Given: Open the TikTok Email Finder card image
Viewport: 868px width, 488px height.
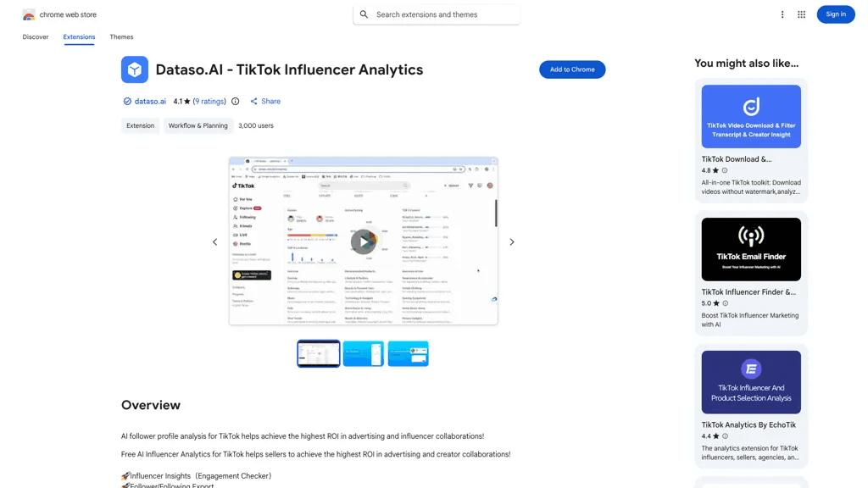Looking at the screenshot, I should (751, 249).
